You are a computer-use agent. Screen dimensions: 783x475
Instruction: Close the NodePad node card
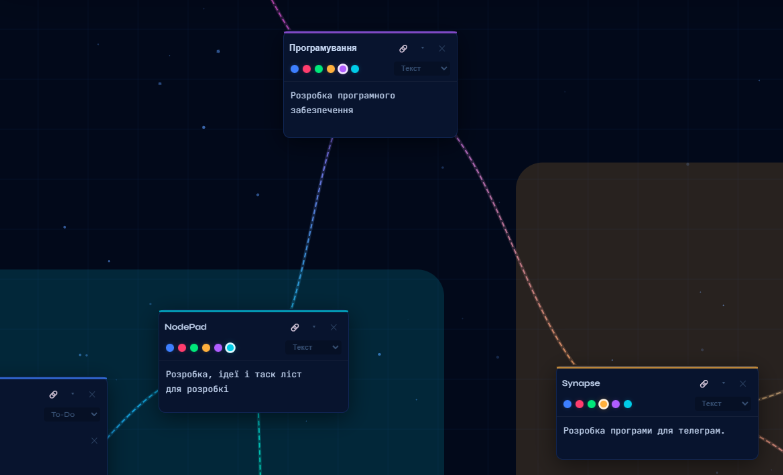point(334,327)
